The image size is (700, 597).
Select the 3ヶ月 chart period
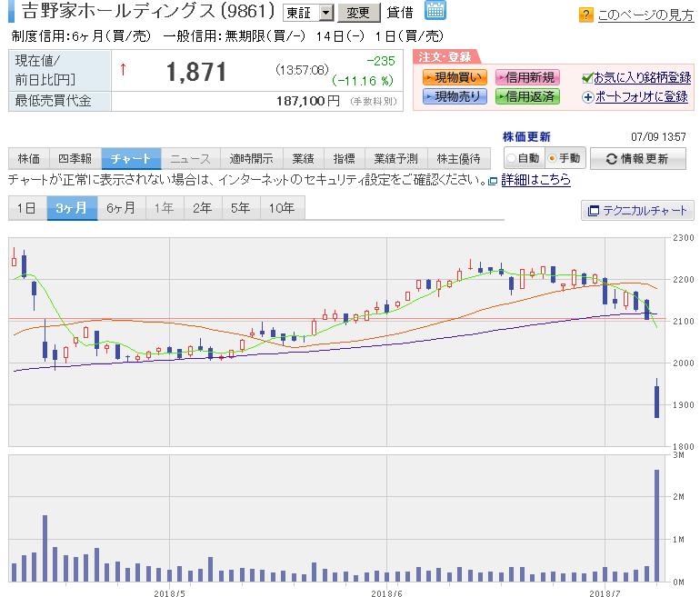point(72,208)
